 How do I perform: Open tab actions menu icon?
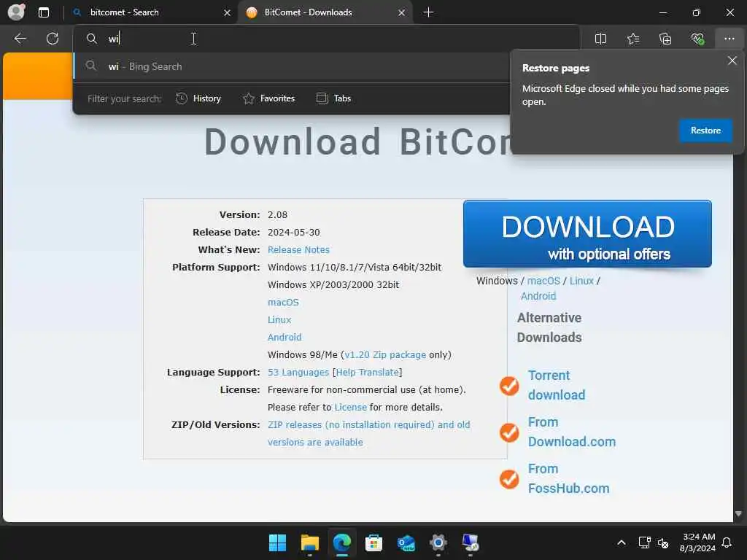(44, 12)
